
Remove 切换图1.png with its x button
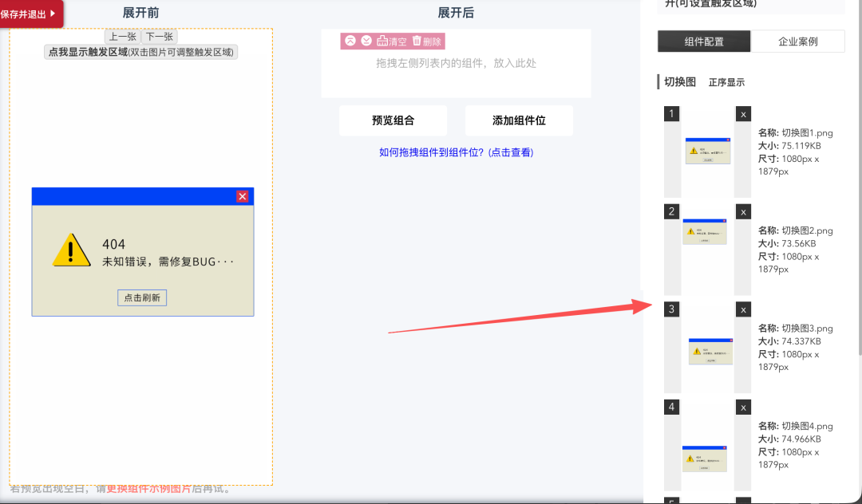point(743,114)
